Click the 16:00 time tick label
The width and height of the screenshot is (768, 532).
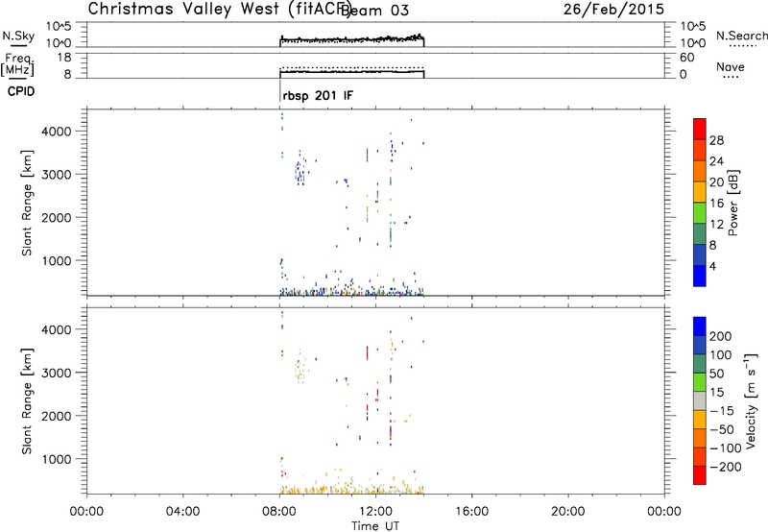coord(471,512)
